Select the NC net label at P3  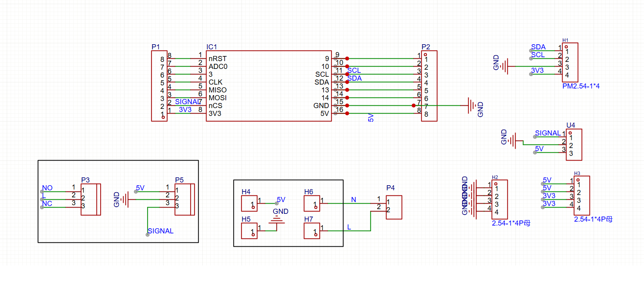coord(47,204)
